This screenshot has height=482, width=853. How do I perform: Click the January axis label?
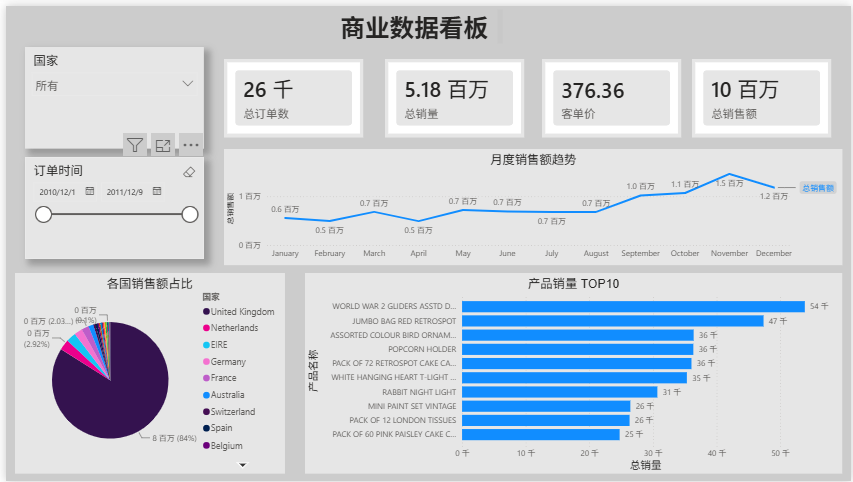tap(285, 254)
